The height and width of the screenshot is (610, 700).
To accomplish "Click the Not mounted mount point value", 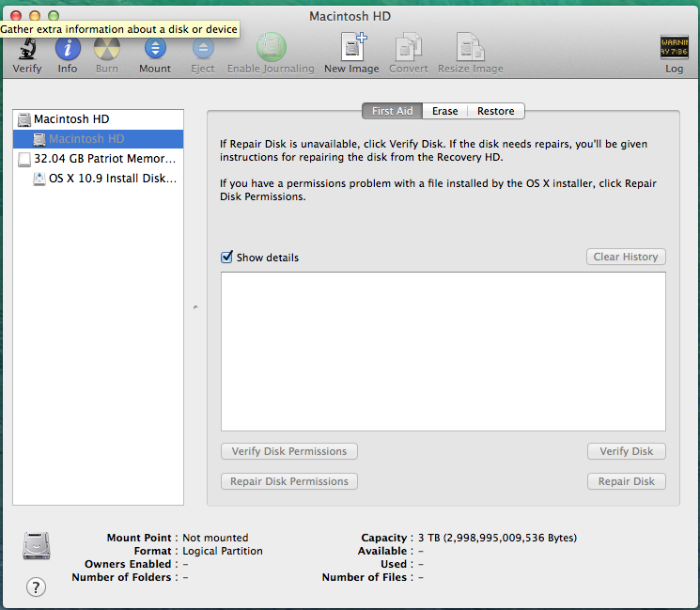I will [215, 538].
